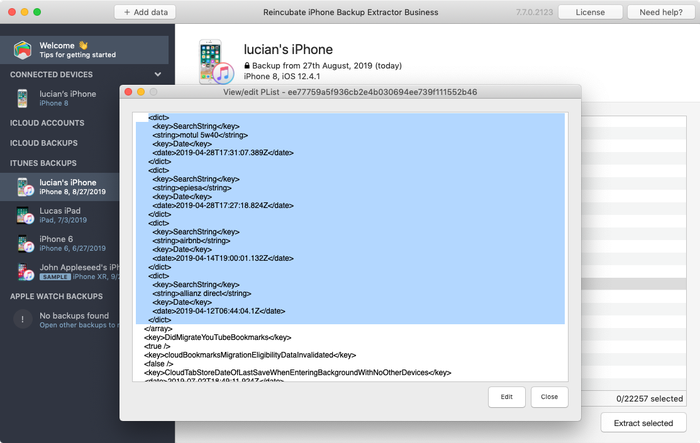Image resolution: width=700 pixels, height=443 pixels.
Task: Click the airbnb string line
Action: tap(191, 241)
